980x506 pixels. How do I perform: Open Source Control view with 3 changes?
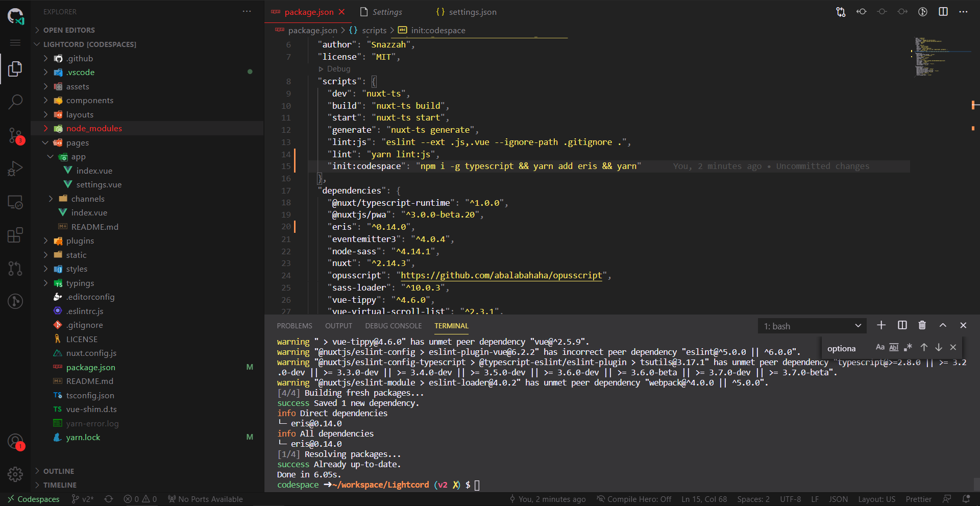[15, 135]
